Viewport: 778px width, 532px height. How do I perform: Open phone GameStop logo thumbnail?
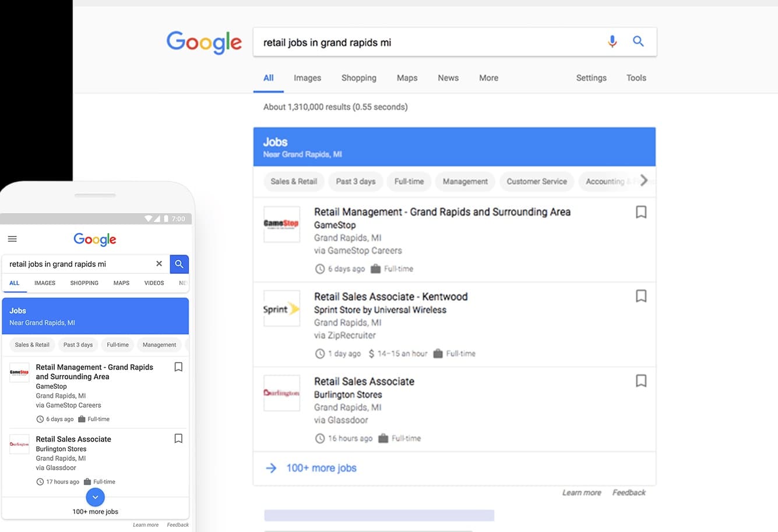point(19,372)
